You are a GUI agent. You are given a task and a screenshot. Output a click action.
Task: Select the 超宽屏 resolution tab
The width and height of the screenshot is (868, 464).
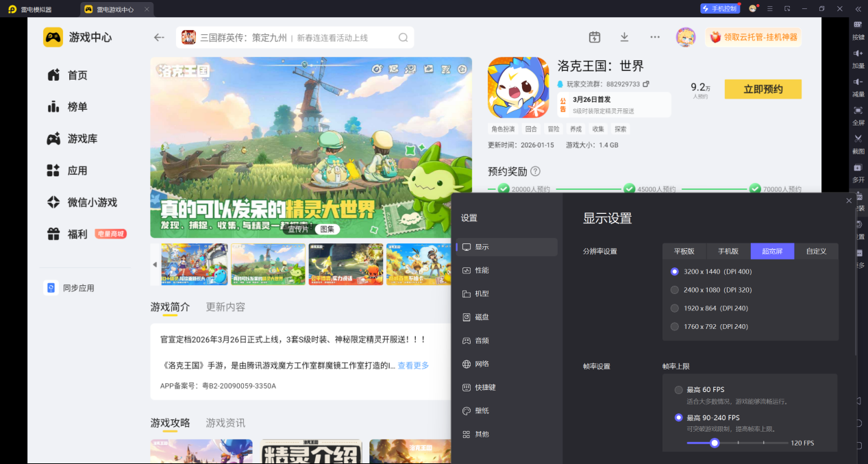[x=772, y=251]
